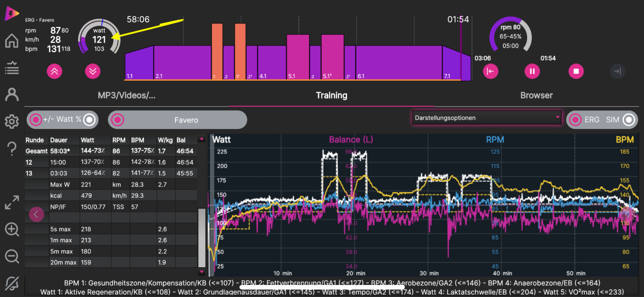Image resolution: width=644 pixels, height=297 pixels.
Task: Decrease target watt with double down arrow
Action: tap(93, 71)
